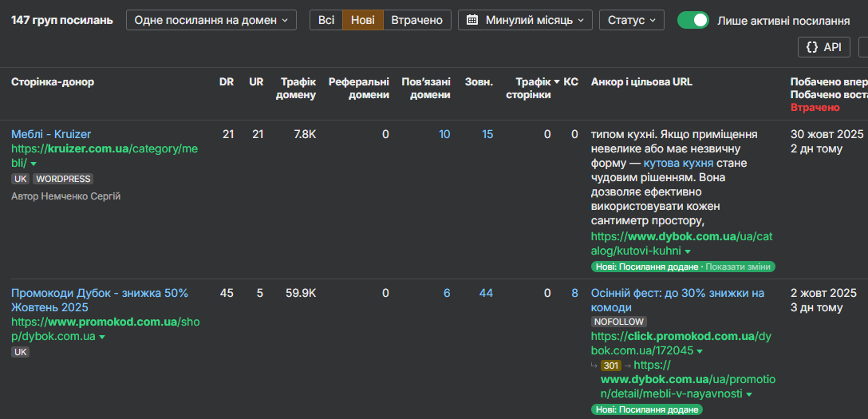This screenshot has height=419, width=868.
Task: Switch to the Всі tab
Action: coord(326,20)
